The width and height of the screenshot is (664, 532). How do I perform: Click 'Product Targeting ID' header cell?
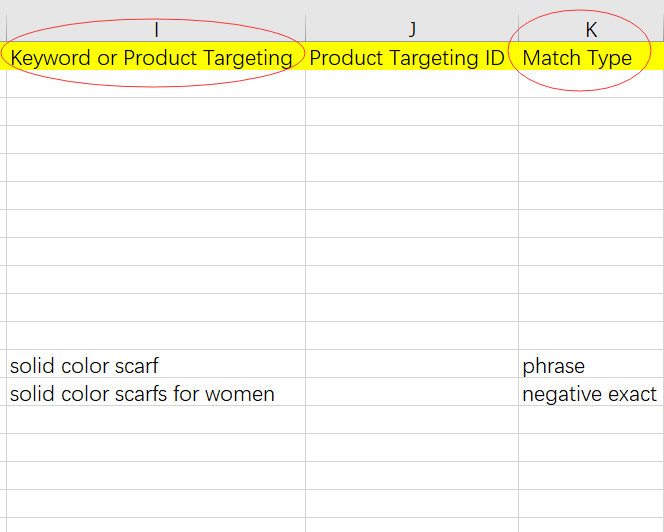pos(408,58)
